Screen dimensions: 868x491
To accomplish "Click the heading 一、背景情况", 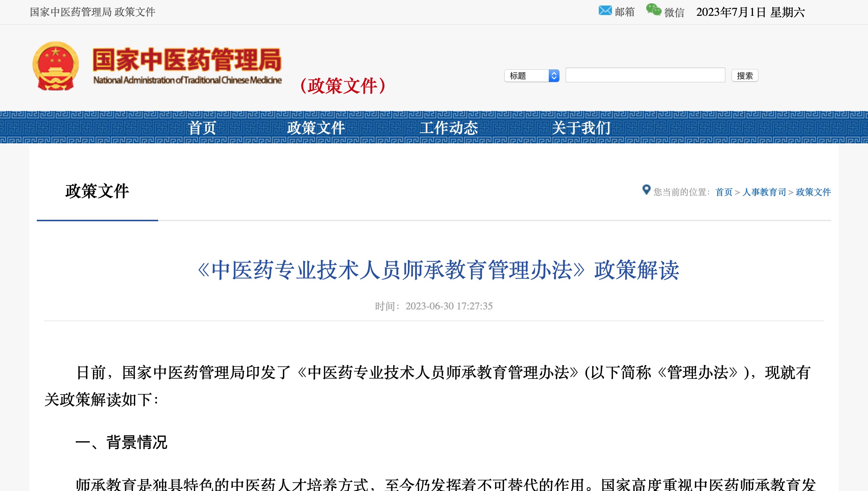I will (x=121, y=442).
